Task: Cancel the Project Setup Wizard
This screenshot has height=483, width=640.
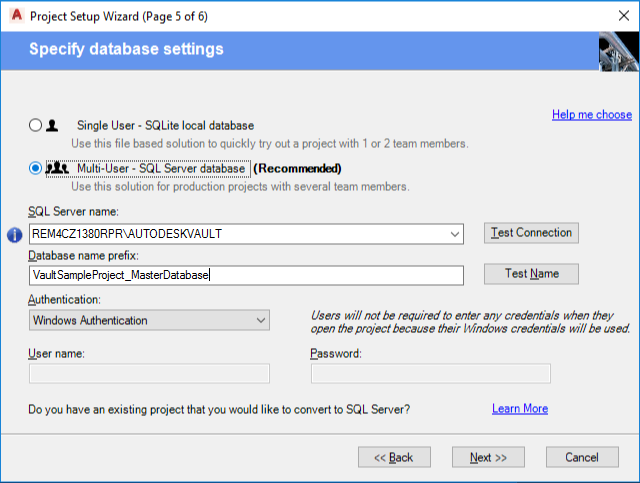Action: [x=582, y=457]
